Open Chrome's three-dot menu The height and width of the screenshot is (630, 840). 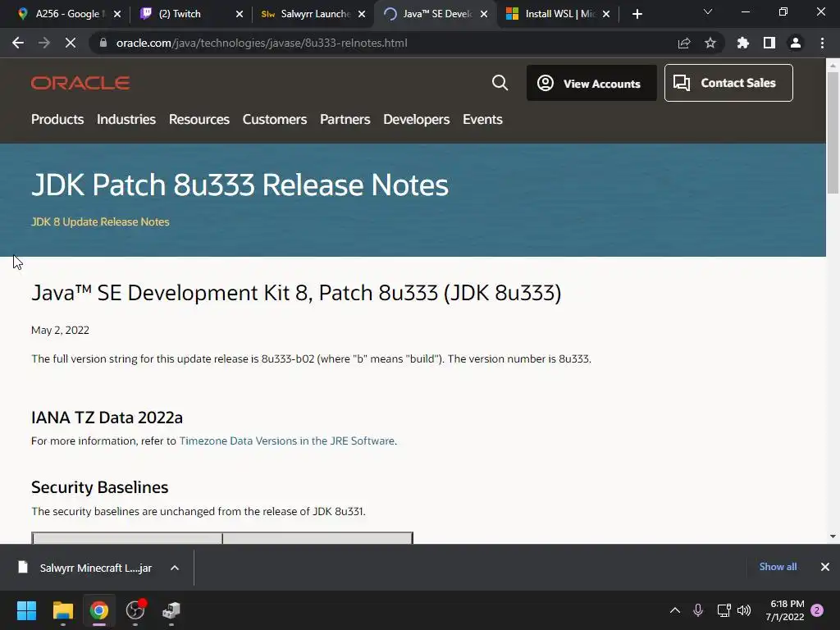[822, 43]
